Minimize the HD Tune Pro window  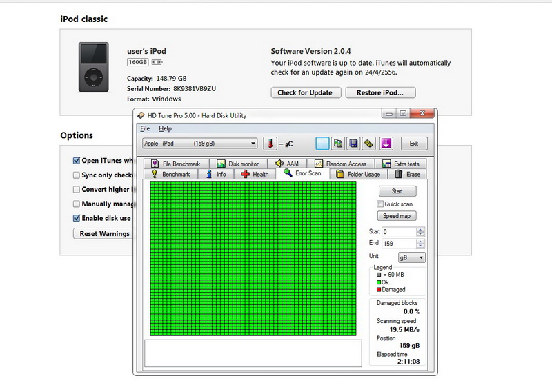coord(389,113)
